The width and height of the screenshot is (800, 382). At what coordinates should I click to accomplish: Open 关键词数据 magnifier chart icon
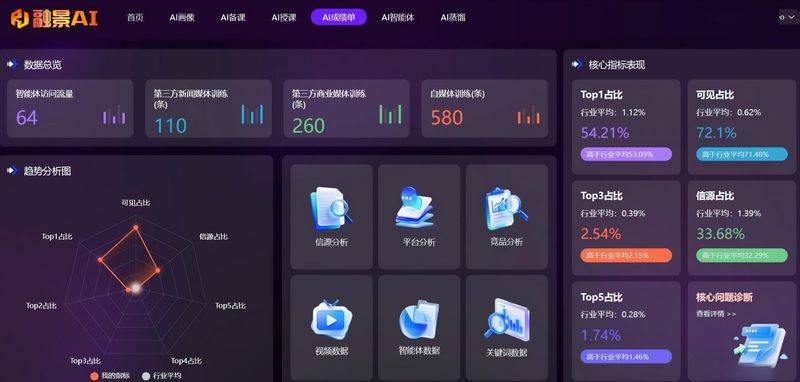(x=506, y=319)
